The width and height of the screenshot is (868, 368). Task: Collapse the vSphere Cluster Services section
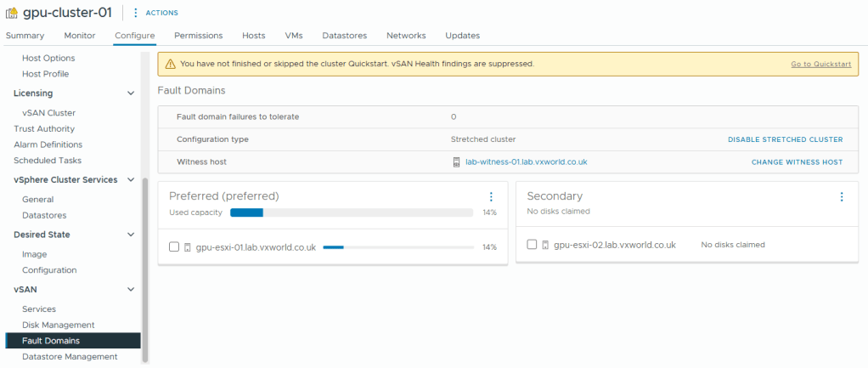tap(131, 179)
